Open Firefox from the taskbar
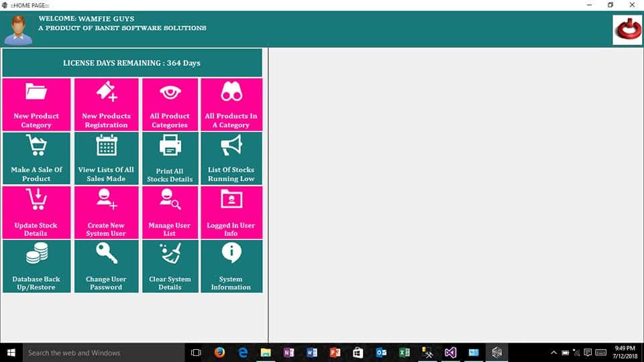The image size is (644, 362). [x=219, y=353]
